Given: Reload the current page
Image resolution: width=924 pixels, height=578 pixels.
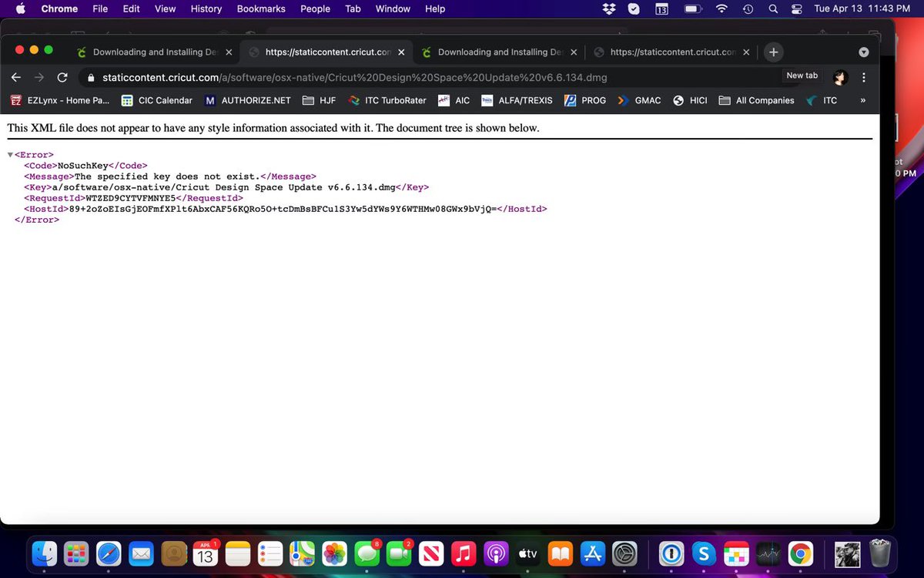Looking at the screenshot, I should [x=62, y=77].
